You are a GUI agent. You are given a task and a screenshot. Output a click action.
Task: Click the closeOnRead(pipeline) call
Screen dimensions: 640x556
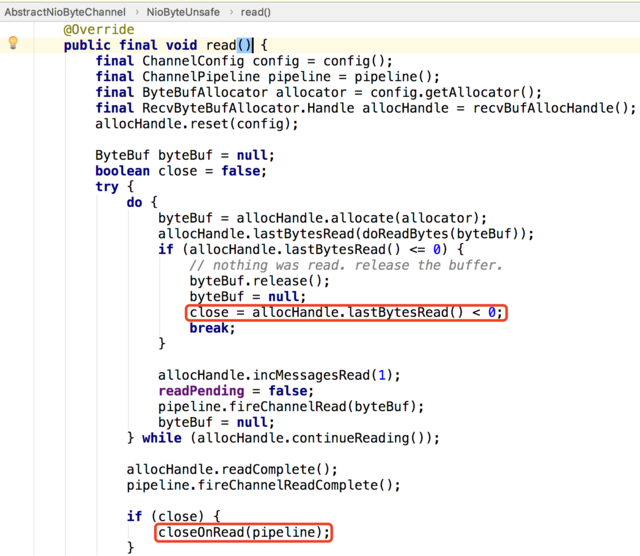coord(244,532)
